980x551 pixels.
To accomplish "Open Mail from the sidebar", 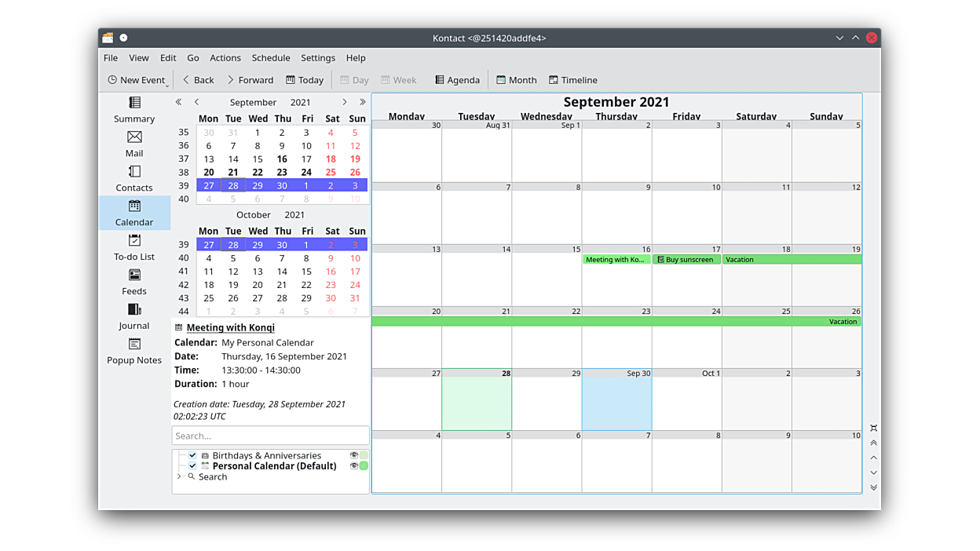I will tap(134, 144).
